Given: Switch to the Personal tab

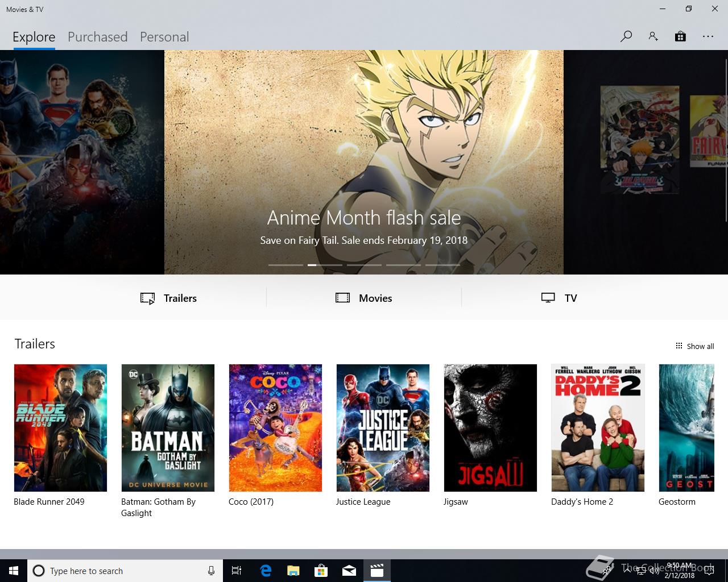Looking at the screenshot, I should tap(164, 37).
